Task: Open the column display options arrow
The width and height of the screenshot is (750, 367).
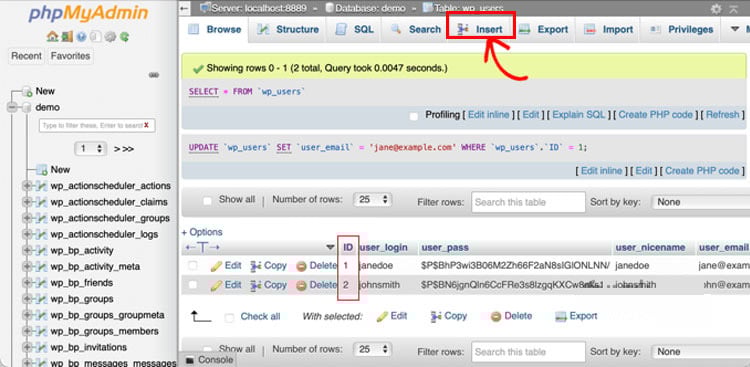Action: click(x=330, y=247)
